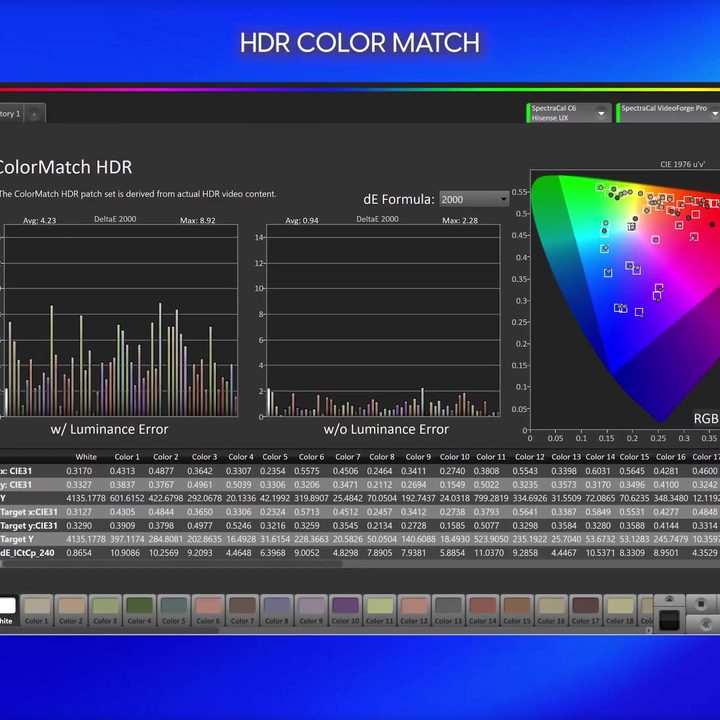Click the CIE 1976 u'v' chart title
720x720 pixels.
(682, 164)
